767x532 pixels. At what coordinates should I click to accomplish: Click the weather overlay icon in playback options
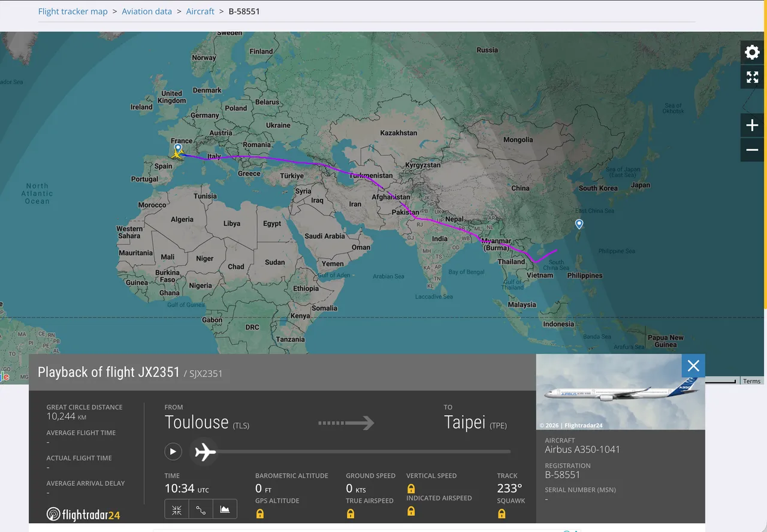[176, 509]
